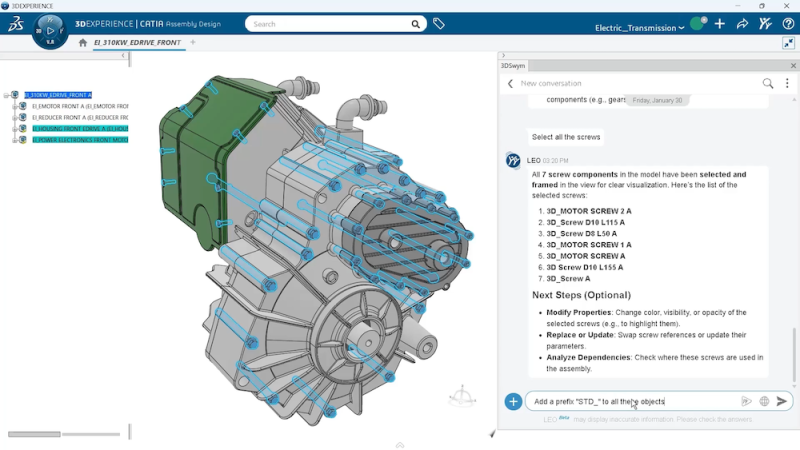This screenshot has height=450, width=800.
Task: Click the EI_REDUCER FRONT product icon
Action: tap(23, 117)
